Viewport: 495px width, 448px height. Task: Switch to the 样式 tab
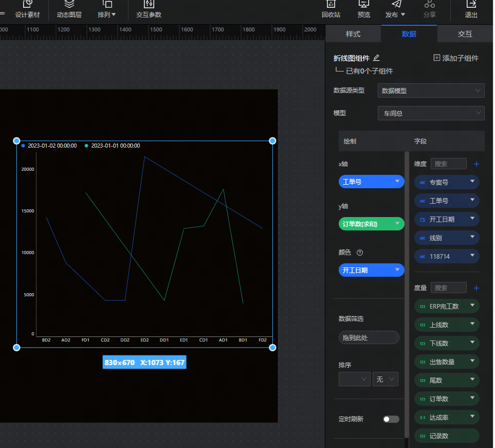pos(353,34)
